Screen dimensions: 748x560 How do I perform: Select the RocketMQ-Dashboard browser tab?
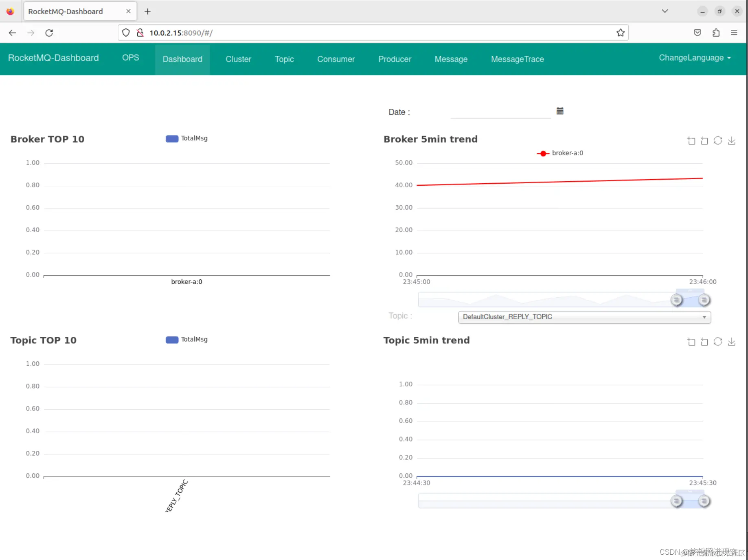coord(80,11)
